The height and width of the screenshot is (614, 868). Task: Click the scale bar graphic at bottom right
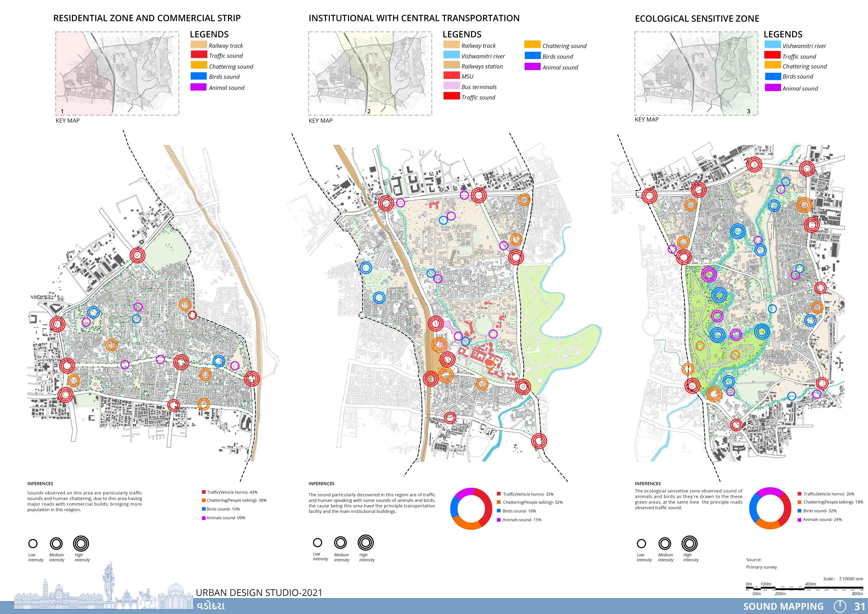[804, 588]
